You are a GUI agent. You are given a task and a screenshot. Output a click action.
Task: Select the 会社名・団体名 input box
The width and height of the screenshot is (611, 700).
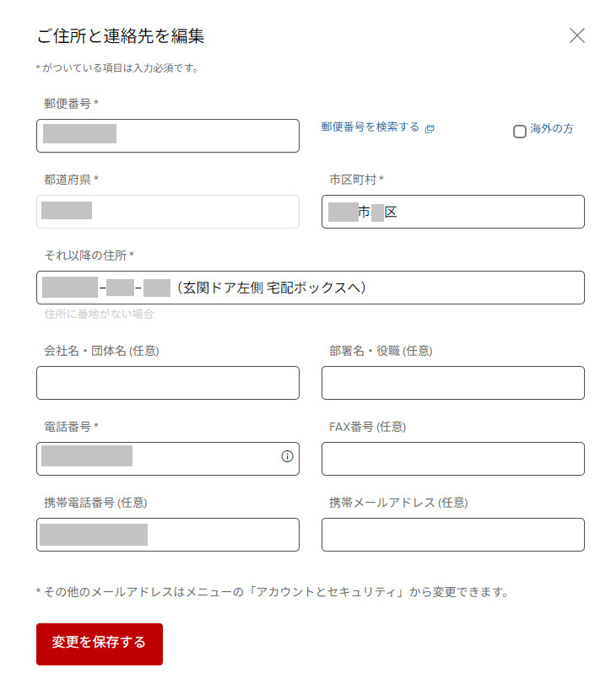[167, 383]
